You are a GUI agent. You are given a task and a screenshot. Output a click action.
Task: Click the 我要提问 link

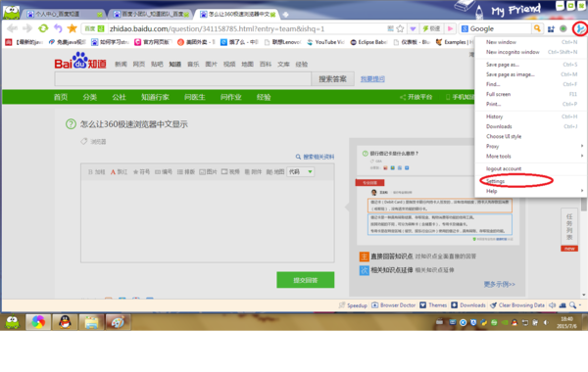click(372, 79)
